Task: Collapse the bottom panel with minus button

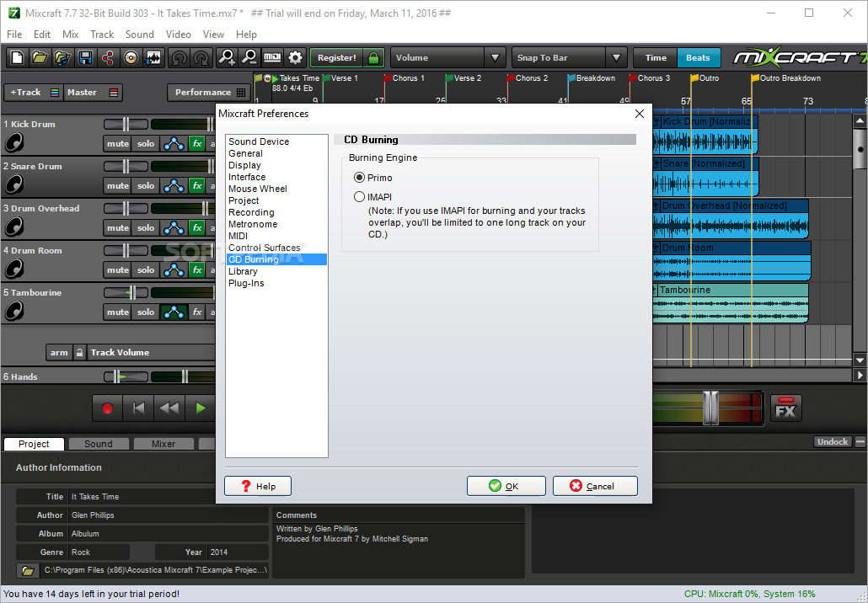Action: click(860, 441)
